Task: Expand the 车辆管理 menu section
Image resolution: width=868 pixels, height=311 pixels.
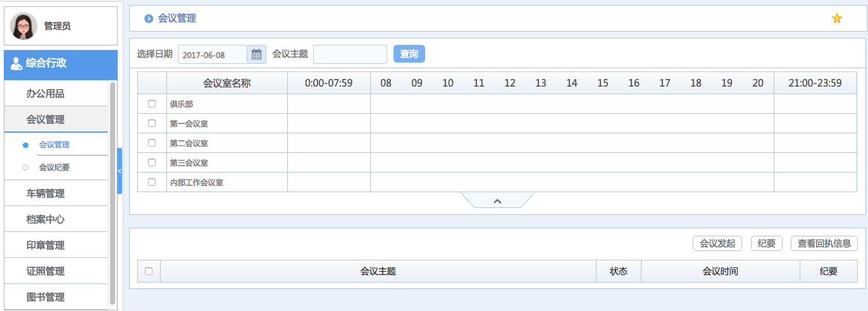Action: tap(46, 193)
